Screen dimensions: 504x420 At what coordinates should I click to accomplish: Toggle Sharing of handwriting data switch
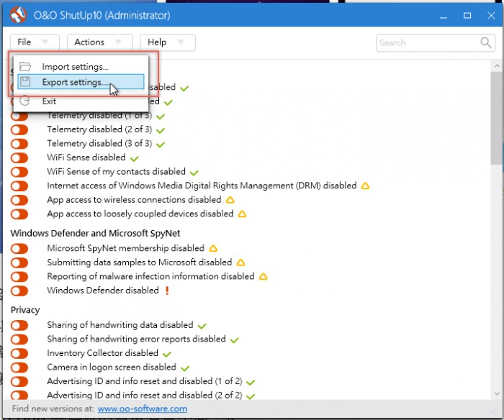19,325
